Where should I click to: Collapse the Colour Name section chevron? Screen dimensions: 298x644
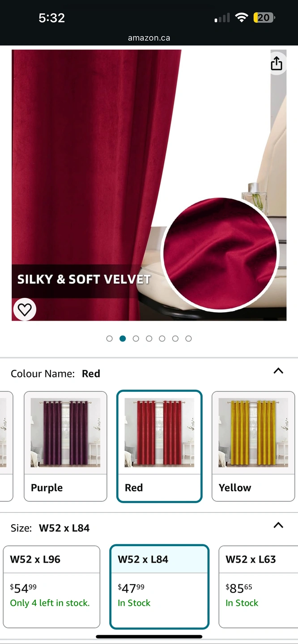[x=278, y=371]
